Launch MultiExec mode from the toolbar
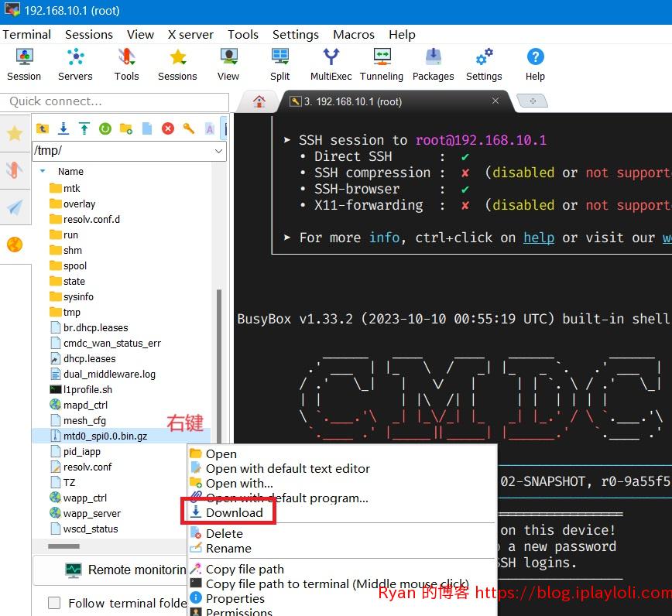 (331, 64)
